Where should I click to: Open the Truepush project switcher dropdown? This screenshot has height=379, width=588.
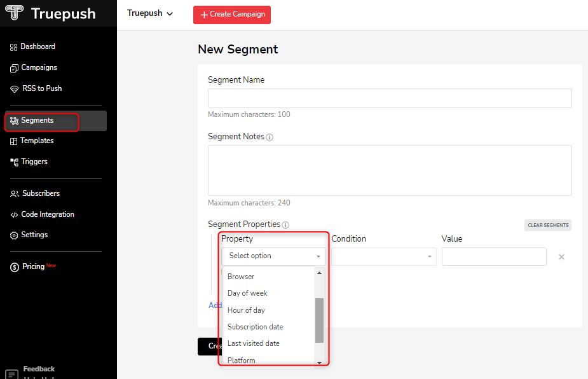pos(149,13)
